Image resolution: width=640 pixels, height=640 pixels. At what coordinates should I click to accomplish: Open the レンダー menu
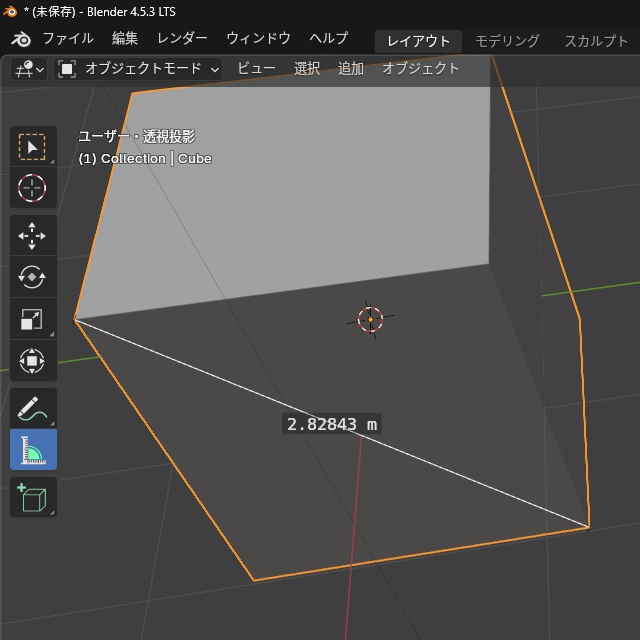182,38
